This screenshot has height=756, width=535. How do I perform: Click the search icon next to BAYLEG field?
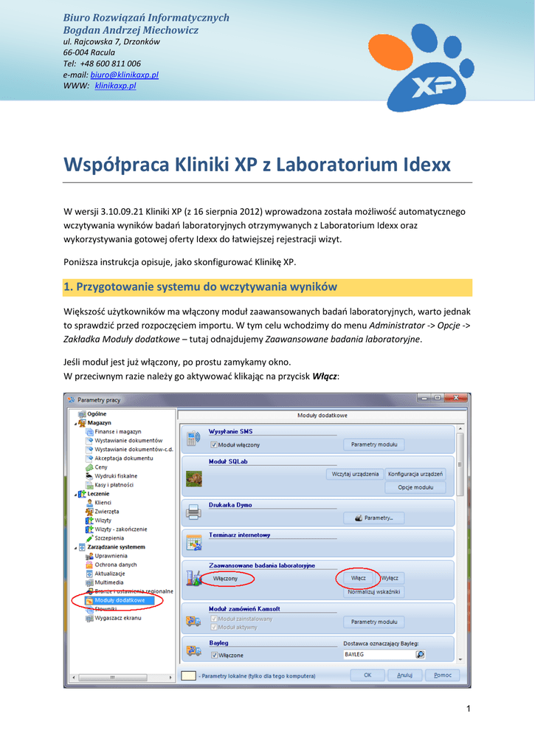(x=420, y=654)
